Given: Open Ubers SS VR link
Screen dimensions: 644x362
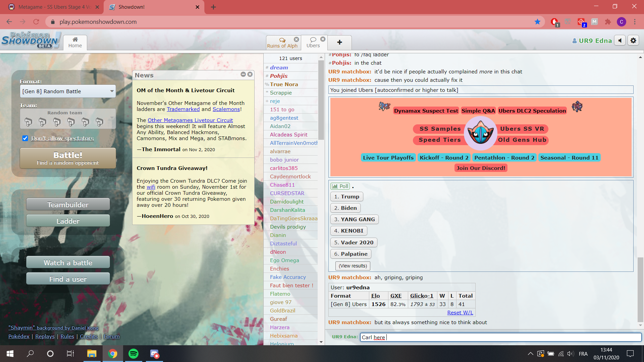Looking at the screenshot, I should [522, 129].
